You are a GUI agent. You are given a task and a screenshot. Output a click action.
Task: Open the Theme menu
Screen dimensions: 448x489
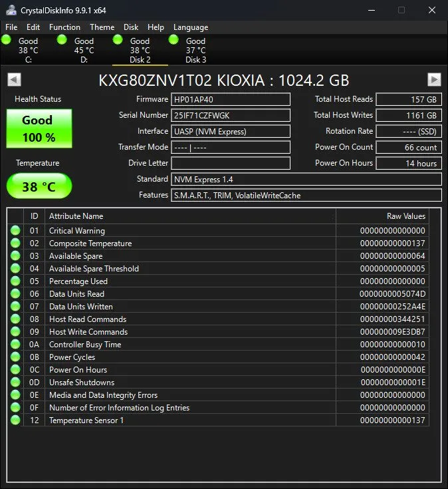pyautogui.click(x=102, y=27)
